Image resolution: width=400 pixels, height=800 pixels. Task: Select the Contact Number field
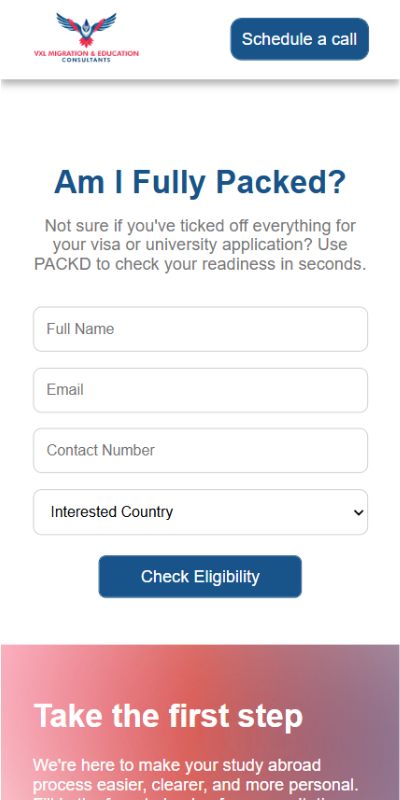pos(201,451)
